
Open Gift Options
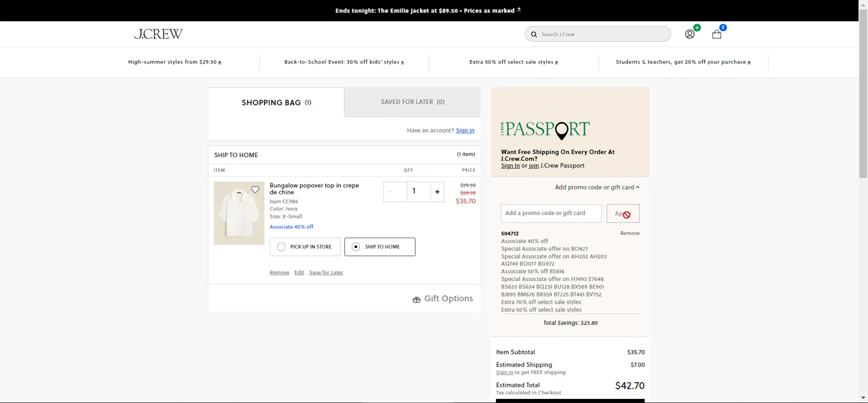click(448, 299)
